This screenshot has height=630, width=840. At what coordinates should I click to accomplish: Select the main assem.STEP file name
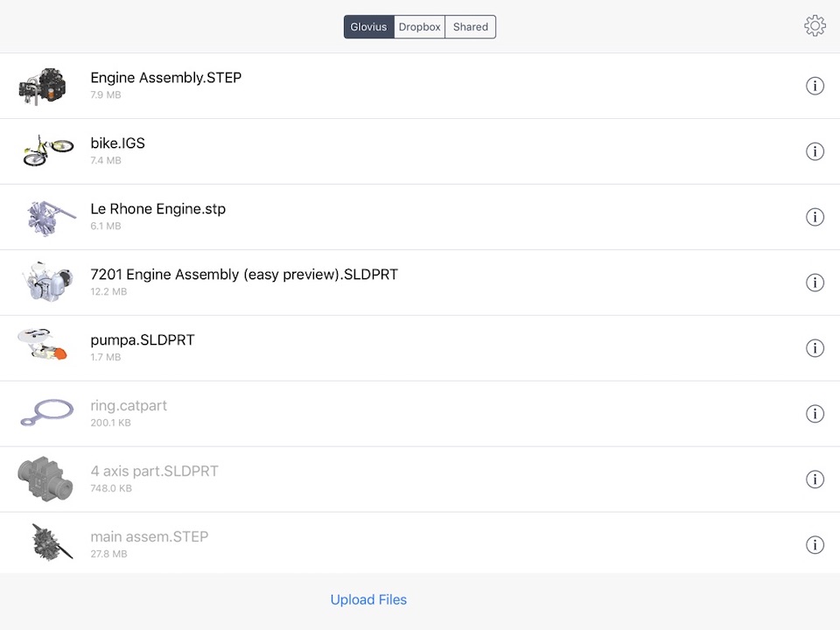tap(150, 536)
